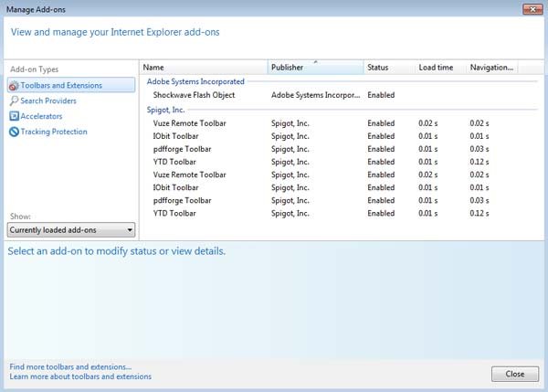Screen dimensions: 548x392
Task: Sort list by Load time column
Action: pyautogui.click(x=441, y=67)
